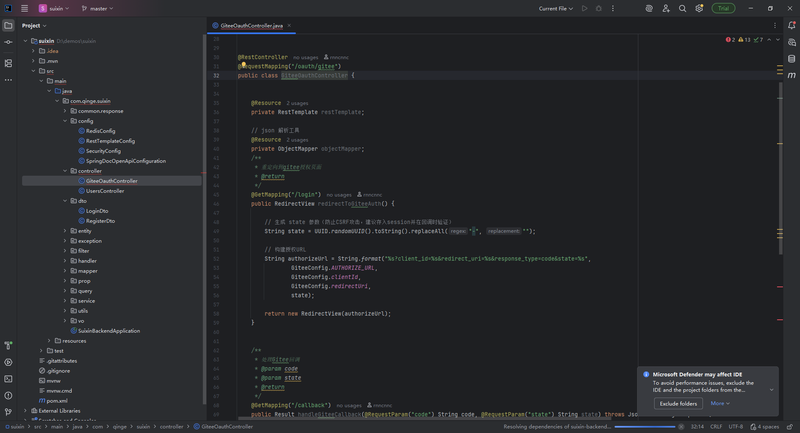
Task: Click the Search Everywhere magnifier icon
Action: [682, 8]
